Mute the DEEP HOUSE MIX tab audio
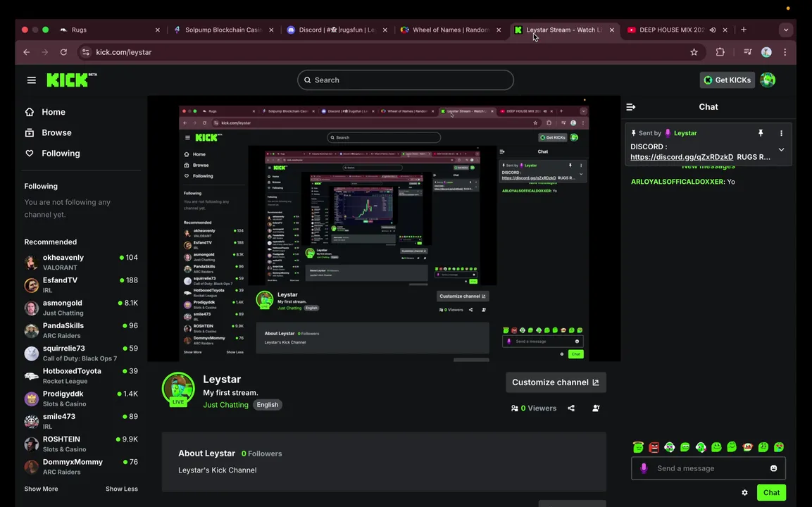This screenshot has width=812, height=507. (713, 30)
